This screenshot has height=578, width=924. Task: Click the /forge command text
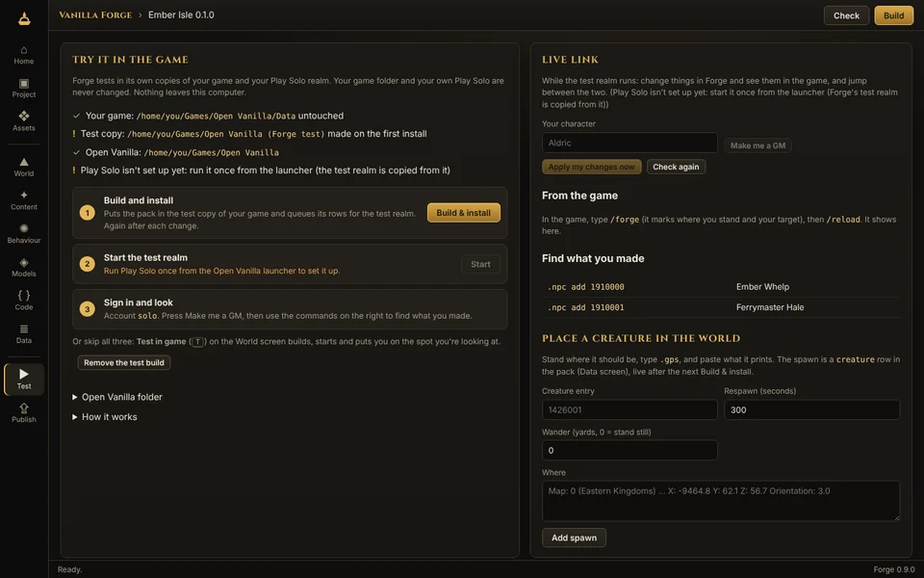[625, 220]
